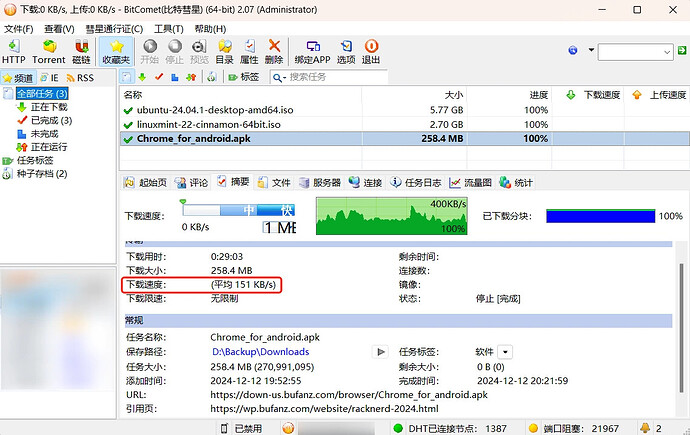690x435 pixels.
Task: Click the torrent archive filter icon
Action: tap(212, 77)
